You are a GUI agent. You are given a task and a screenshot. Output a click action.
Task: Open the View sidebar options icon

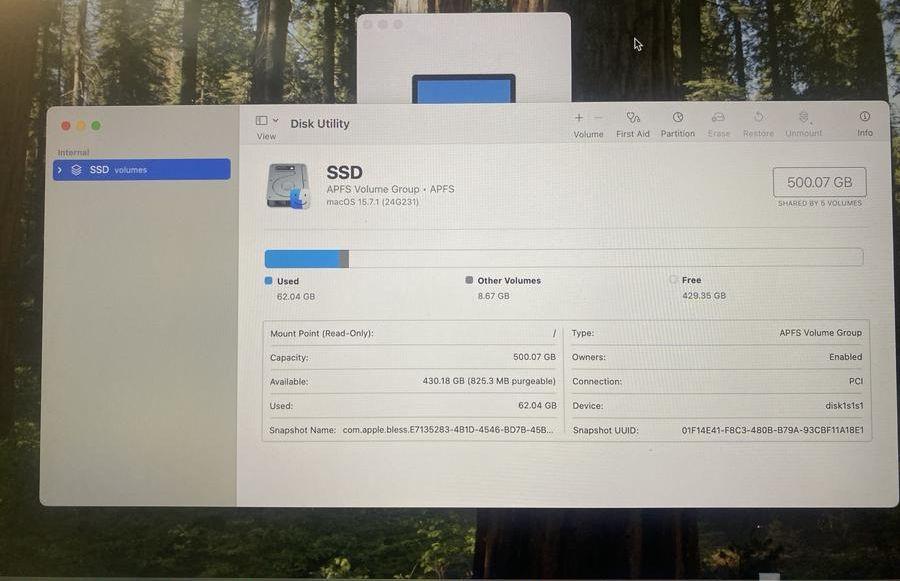[x=261, y=121]
